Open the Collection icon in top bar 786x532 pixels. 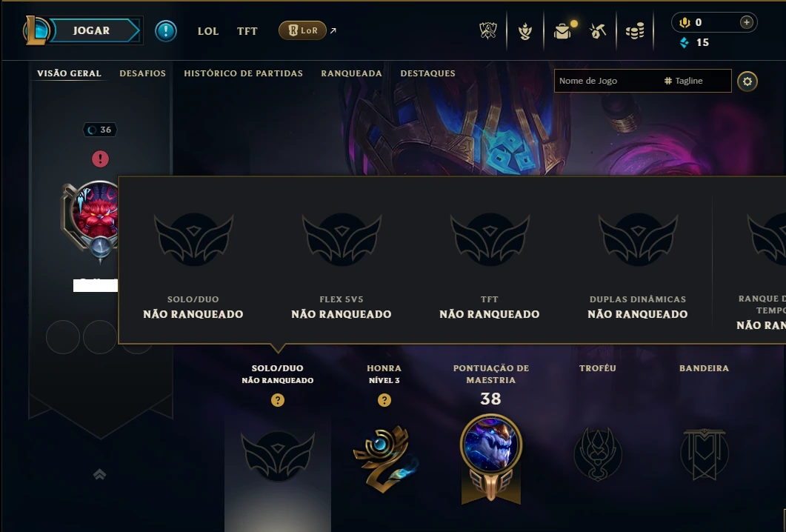524,31
